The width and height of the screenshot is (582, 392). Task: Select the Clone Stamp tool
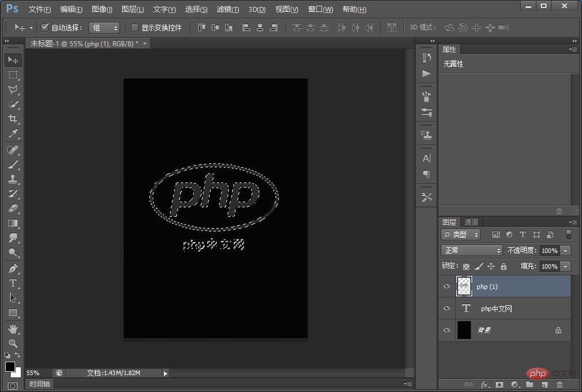pos(13,179)
